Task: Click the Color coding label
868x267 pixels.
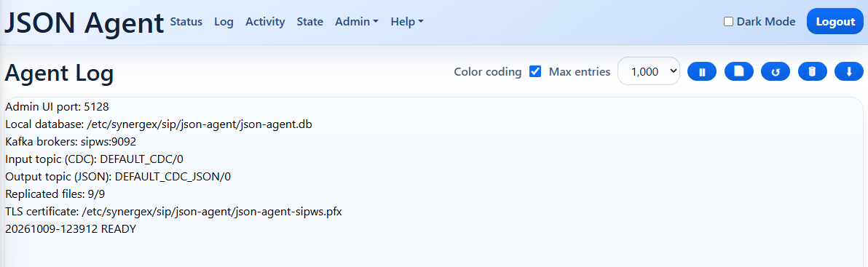Action: pyautogui.click(x=488, y=72)
